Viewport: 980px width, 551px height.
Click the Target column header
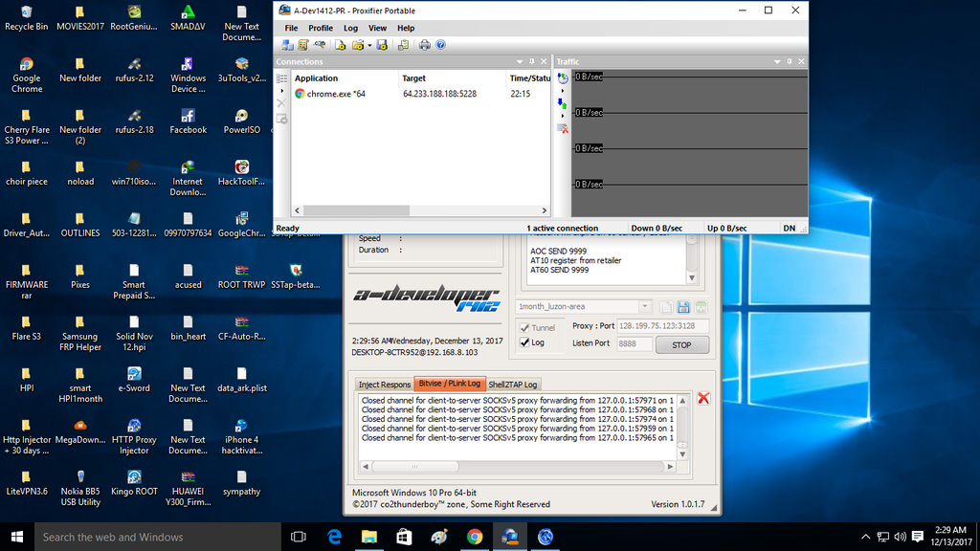pos(452,78)
